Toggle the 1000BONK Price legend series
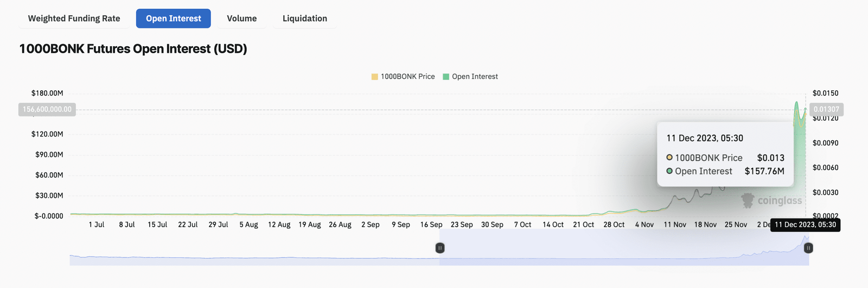The image size is (868, 288). point(403,77)
